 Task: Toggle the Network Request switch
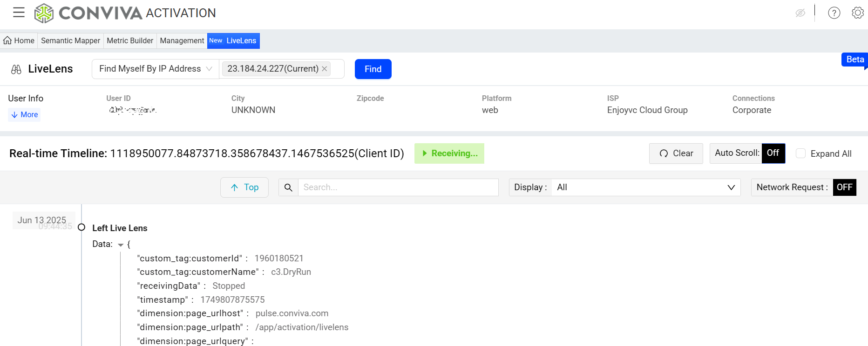click(844, 187)
